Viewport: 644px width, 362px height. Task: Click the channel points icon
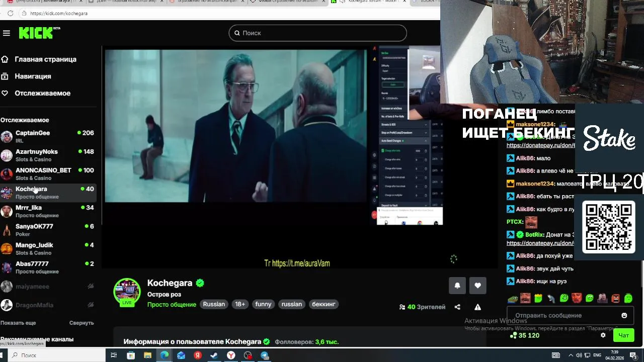[513, 335]
